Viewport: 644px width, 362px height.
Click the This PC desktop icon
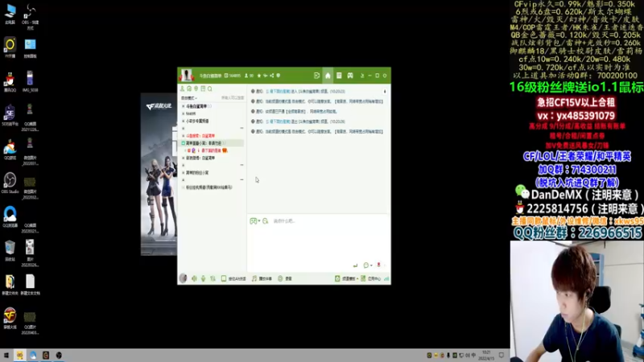point(10,14)
